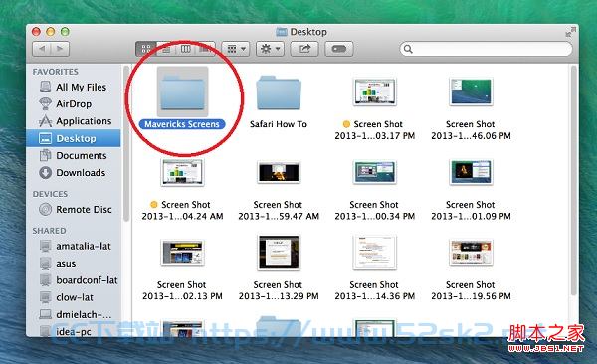This screenshot has height=364, width=597.
Task: Open the item arrangement dropdown
Action: (x=236, y=49)
